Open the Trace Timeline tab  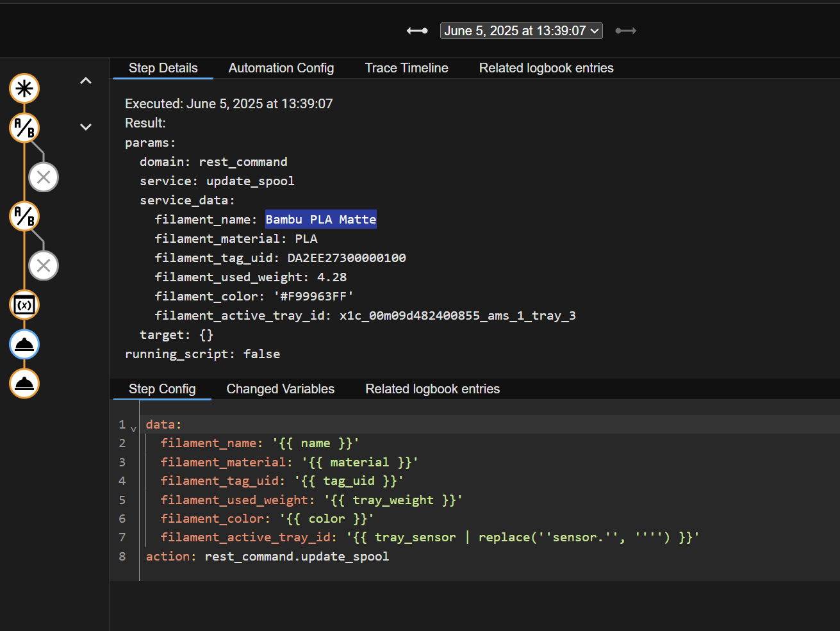[x=406, y=68]
